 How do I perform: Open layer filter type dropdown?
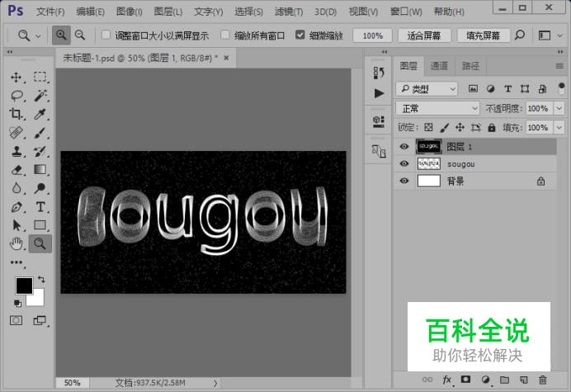pos(427,89)
